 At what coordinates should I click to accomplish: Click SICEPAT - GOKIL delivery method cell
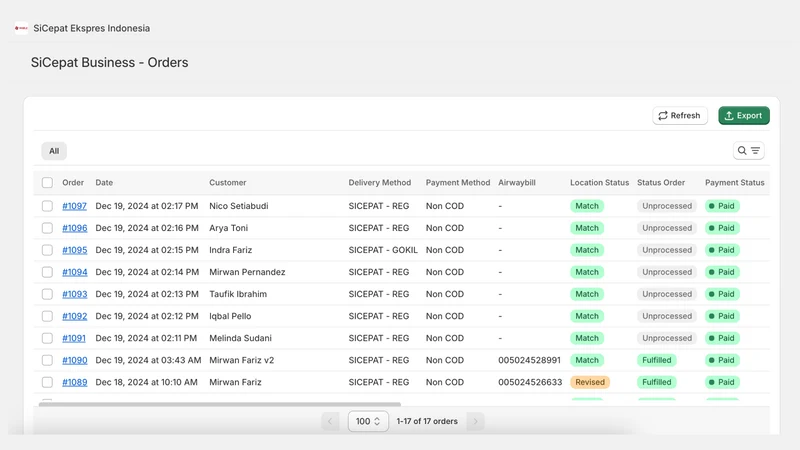[383, 250]
